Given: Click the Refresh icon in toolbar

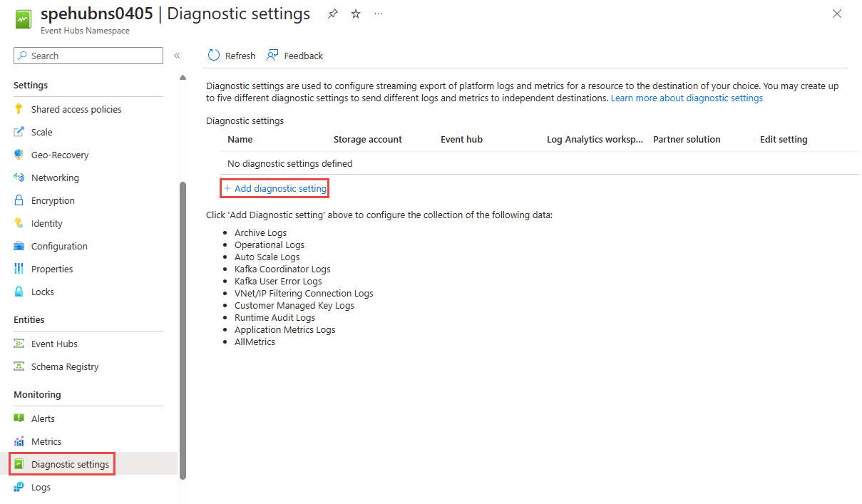Looking at the screenshot, I should click(214, 56).
